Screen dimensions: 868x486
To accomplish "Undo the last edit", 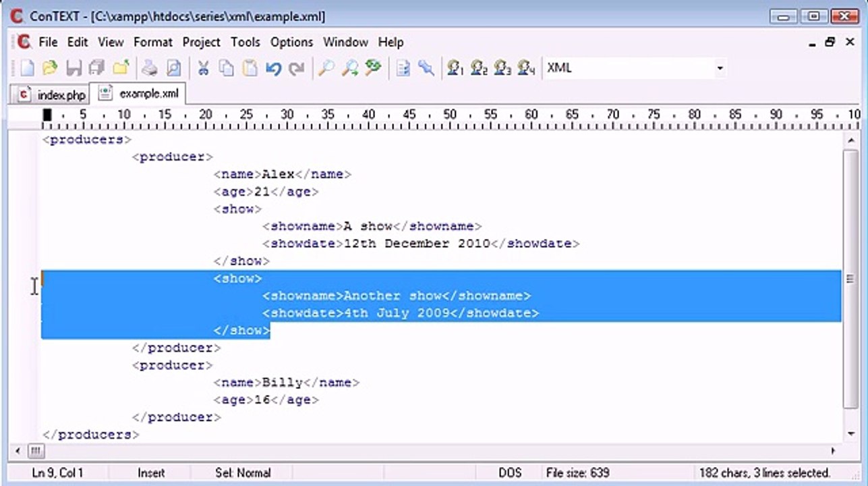I will click(x=273, y=67).
